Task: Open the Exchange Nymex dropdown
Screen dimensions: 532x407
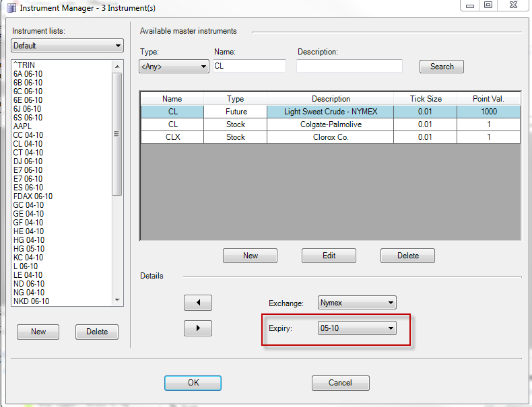Action: (x=357, y=303)
